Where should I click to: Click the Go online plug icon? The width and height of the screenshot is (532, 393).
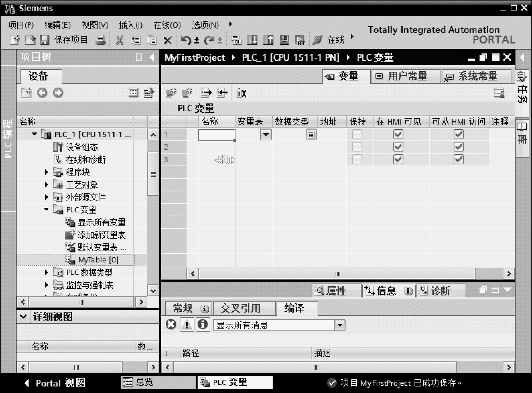point(318,40)
